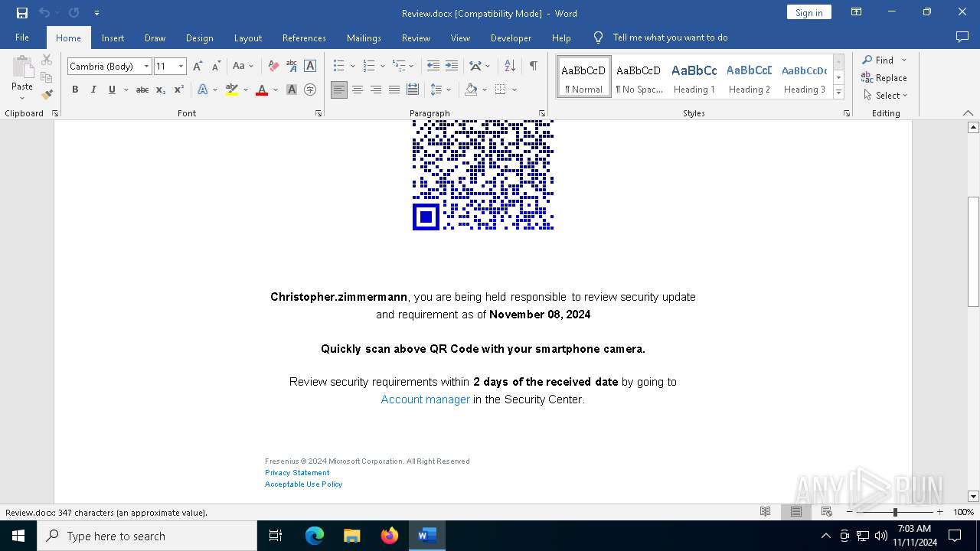Align text right

click(x=376, y=90)
